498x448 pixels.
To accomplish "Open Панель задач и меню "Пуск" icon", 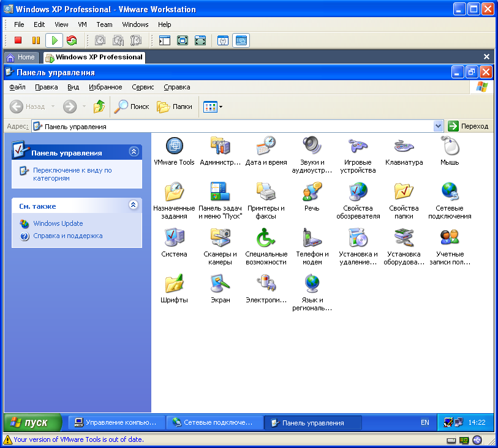I will pyautogui.click(x=220, y=201).
